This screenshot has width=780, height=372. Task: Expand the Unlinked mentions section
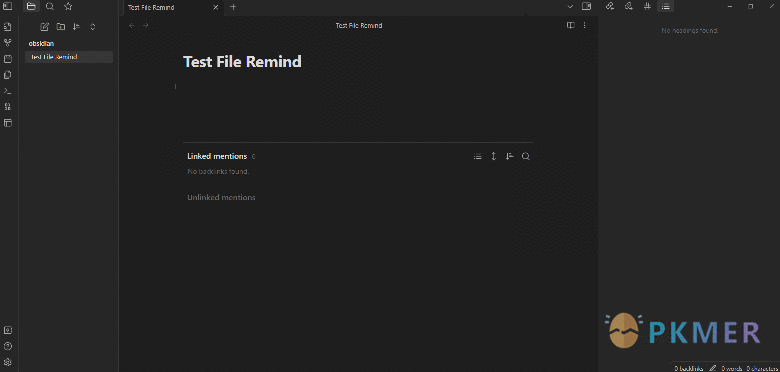221,197
